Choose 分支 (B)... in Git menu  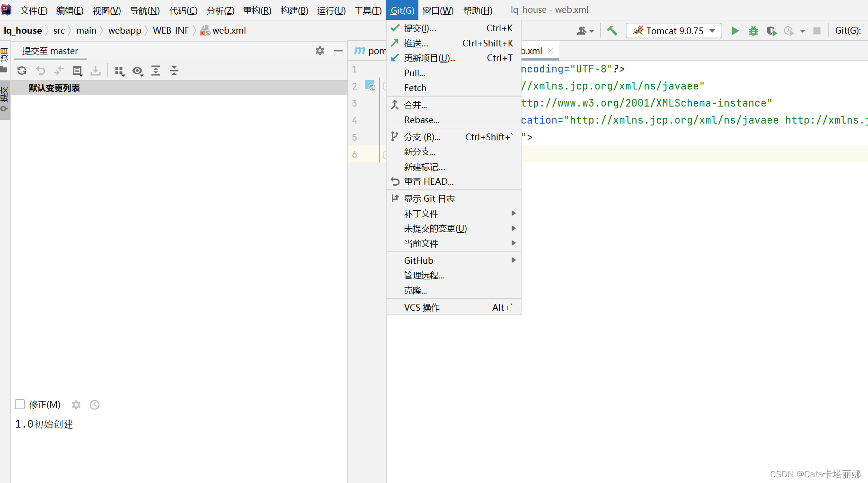(x=454, y=137)
